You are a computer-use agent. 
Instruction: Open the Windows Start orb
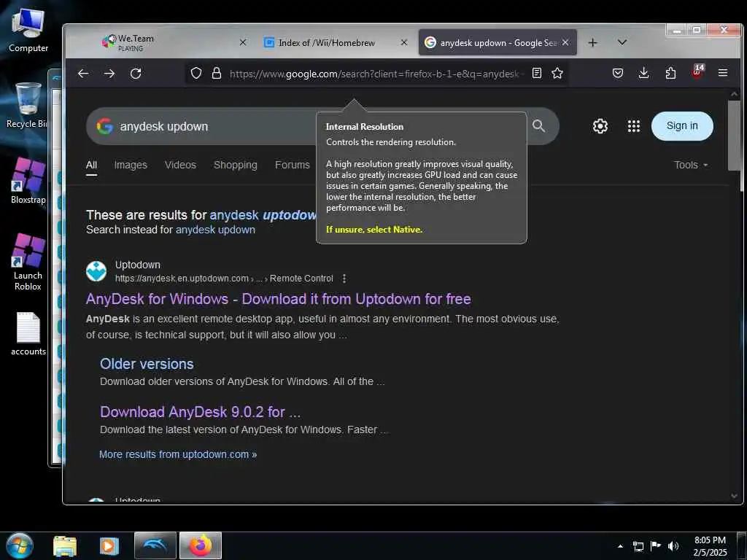pos(20,545)
